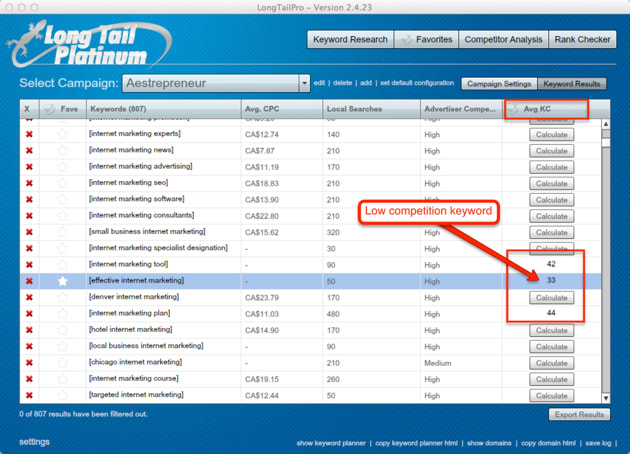Sort by Avg. CPC column header
This screenshot has width=630, height=454.
(x=280, y=108)
